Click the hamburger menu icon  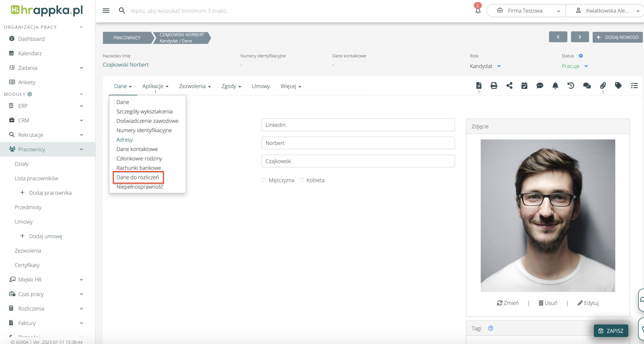coord(106,11)
